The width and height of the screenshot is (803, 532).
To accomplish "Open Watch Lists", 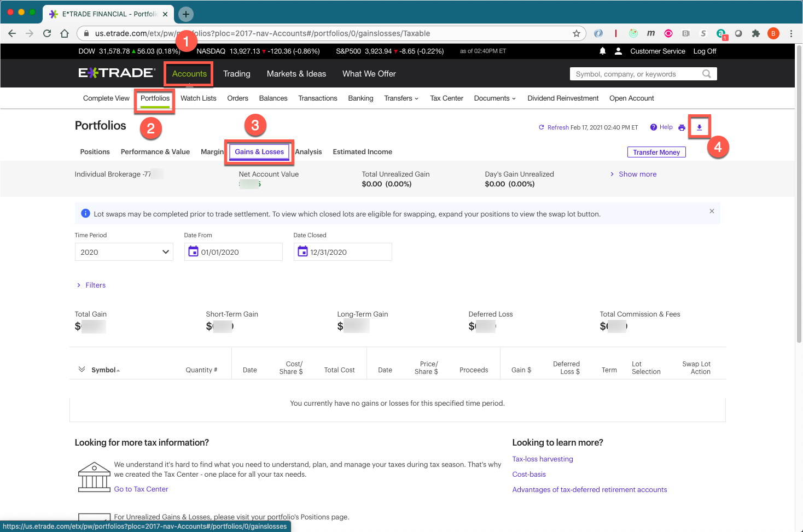I will click(199, 98).
